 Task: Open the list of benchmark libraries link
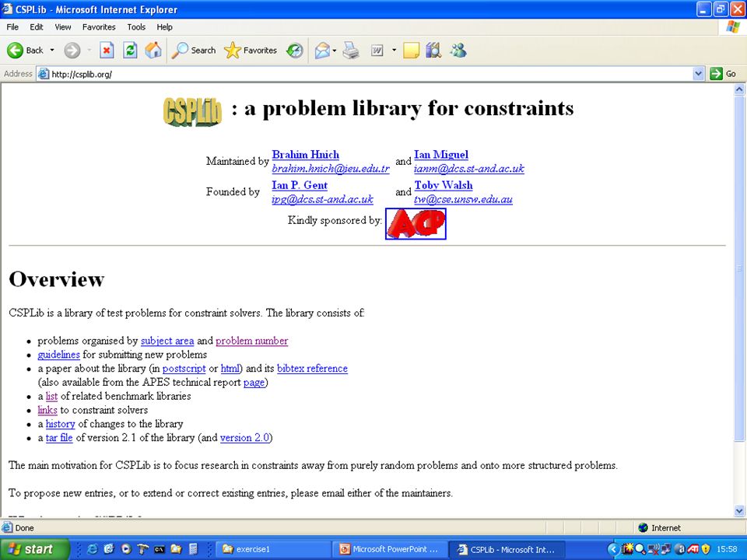pos(51,396)
